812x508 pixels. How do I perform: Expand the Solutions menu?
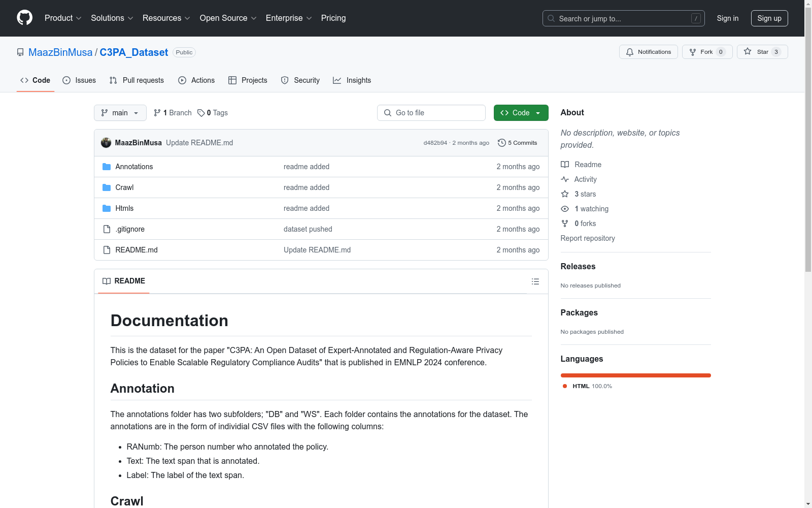click(x=112, y=18)
